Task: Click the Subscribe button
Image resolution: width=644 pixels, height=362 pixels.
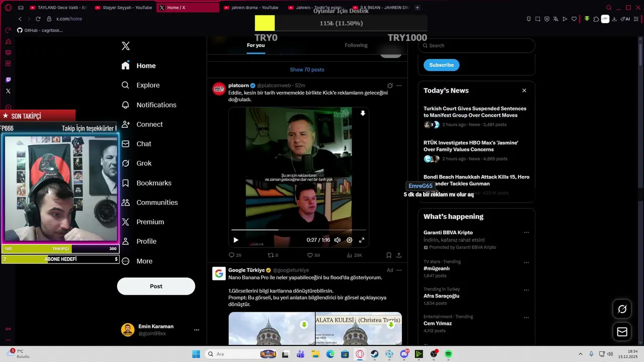Action: (441, 65)
